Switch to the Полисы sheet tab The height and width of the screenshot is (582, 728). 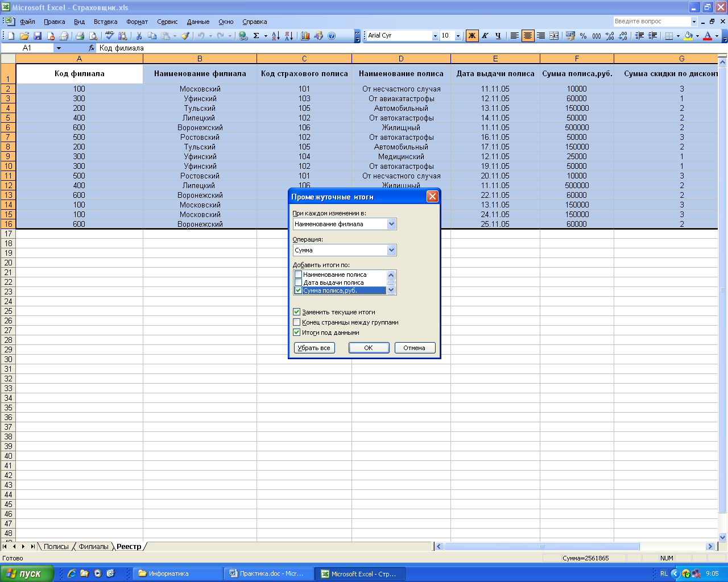point(56,547)
